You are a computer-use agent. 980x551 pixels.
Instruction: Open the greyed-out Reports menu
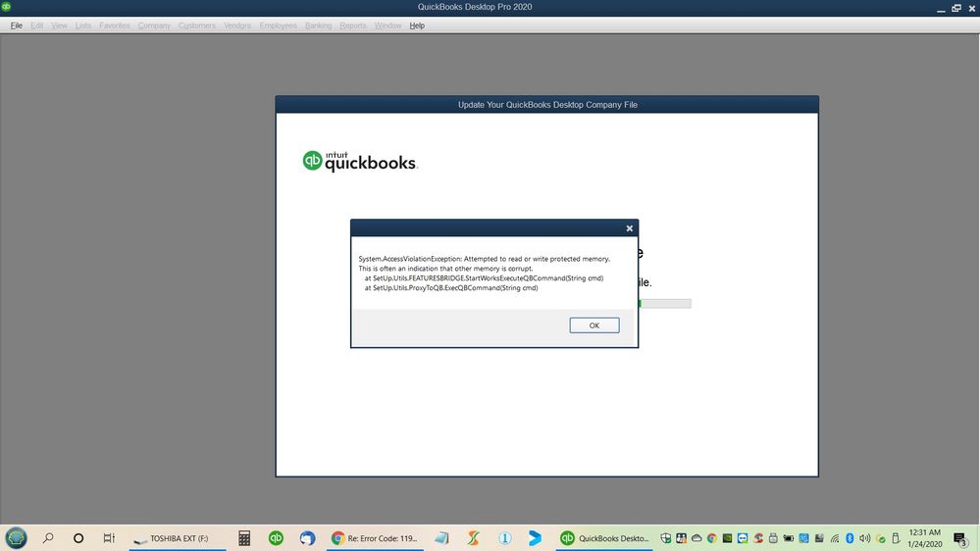353,25
